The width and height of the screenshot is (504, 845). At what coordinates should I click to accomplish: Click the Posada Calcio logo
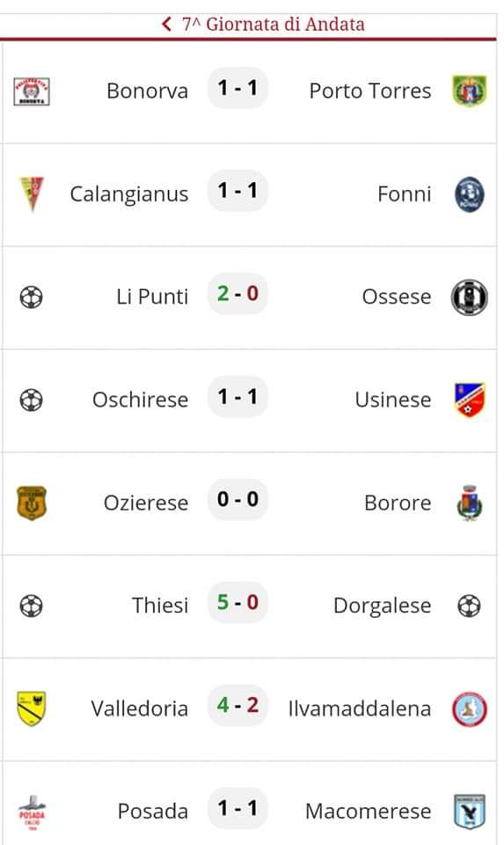point(32,812)
